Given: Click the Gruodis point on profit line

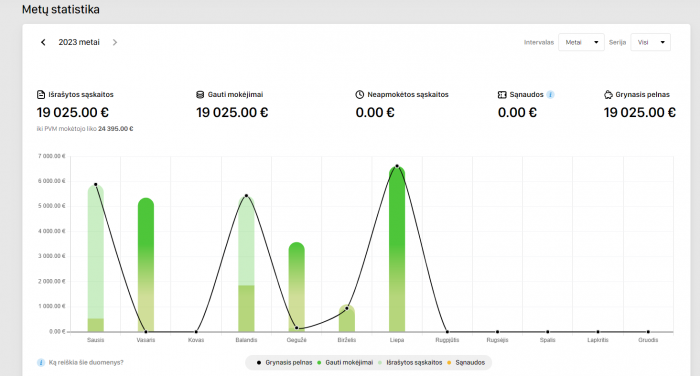Looking at the screenshot, I should pos(648,332).
